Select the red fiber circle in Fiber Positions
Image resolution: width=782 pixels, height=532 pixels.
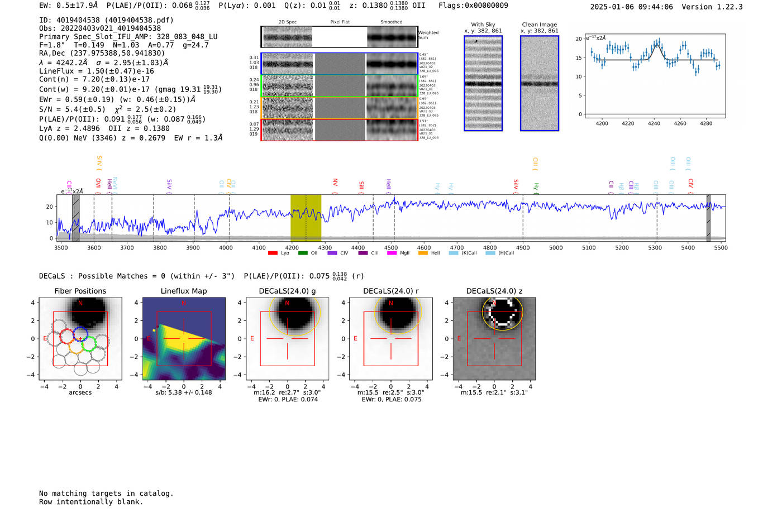coord(67,336)
